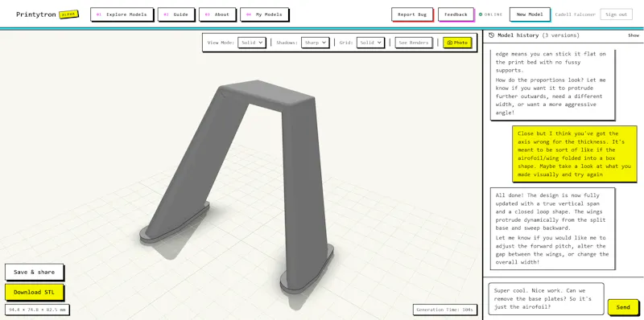Click the Model history clock icon
Image resolution: width=644 pixels, height=320 pixels.
pyautogui.click(x=491, y=35)
